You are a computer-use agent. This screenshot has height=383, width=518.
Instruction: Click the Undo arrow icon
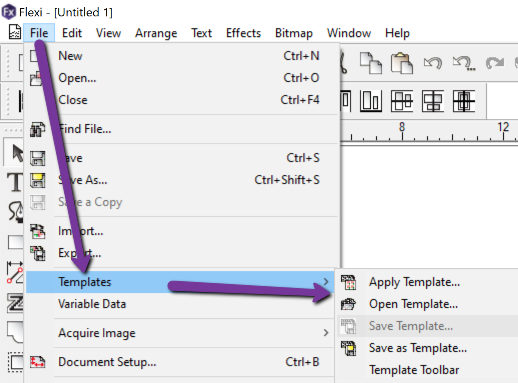pyautogui.click(x=433, y=63)
